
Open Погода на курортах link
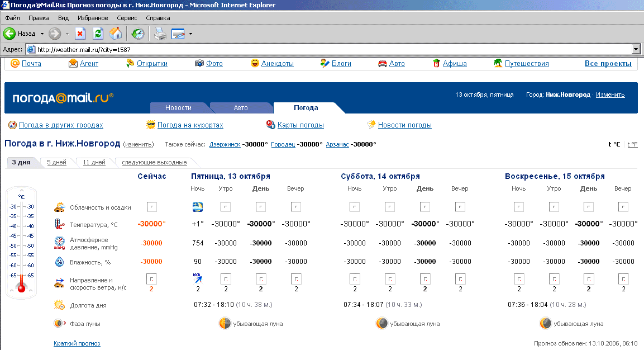190,125
